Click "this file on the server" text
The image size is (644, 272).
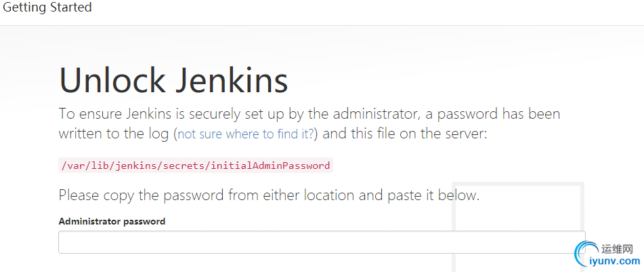(418, 134)
